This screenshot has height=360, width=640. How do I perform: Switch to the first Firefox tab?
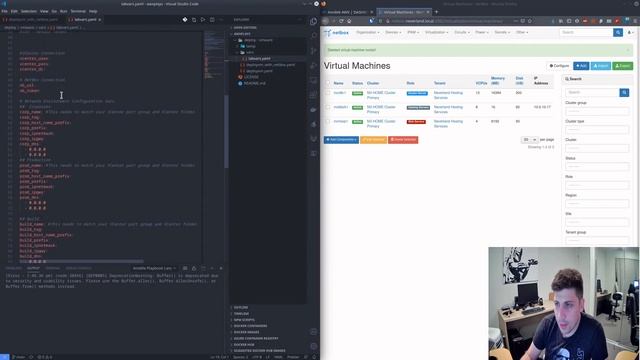coord(349,12)
